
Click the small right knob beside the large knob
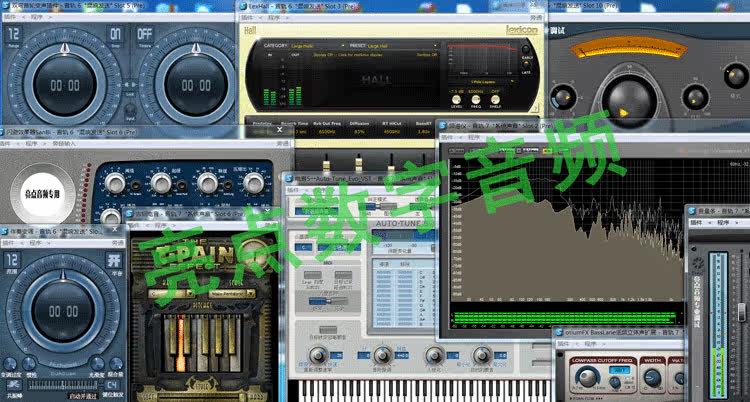tap(695, 97)
